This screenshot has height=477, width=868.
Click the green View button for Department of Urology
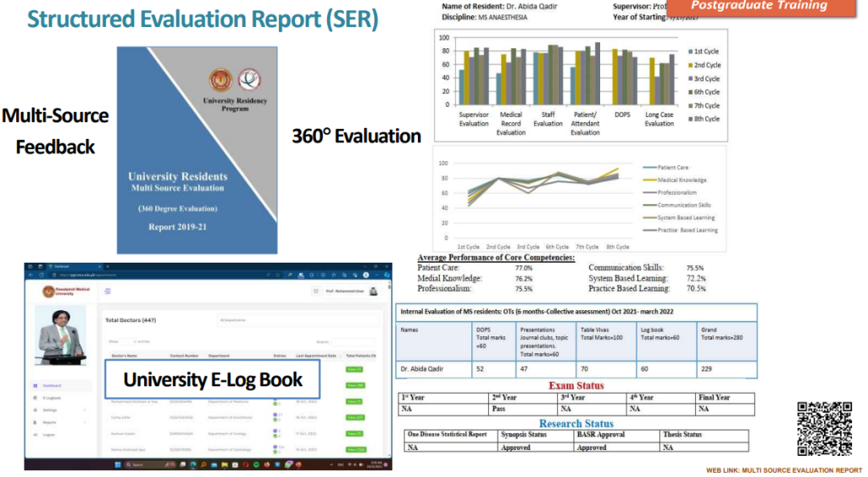pos(354,434)
